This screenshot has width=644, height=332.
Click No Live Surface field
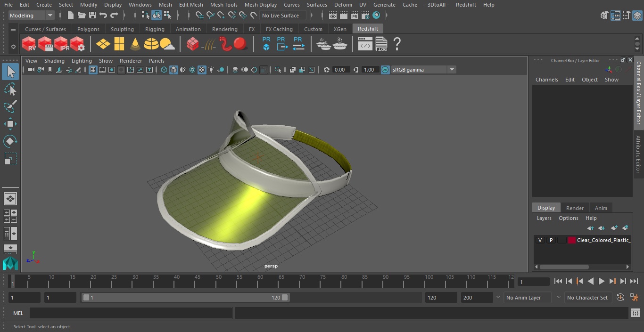tap(283, 16)
